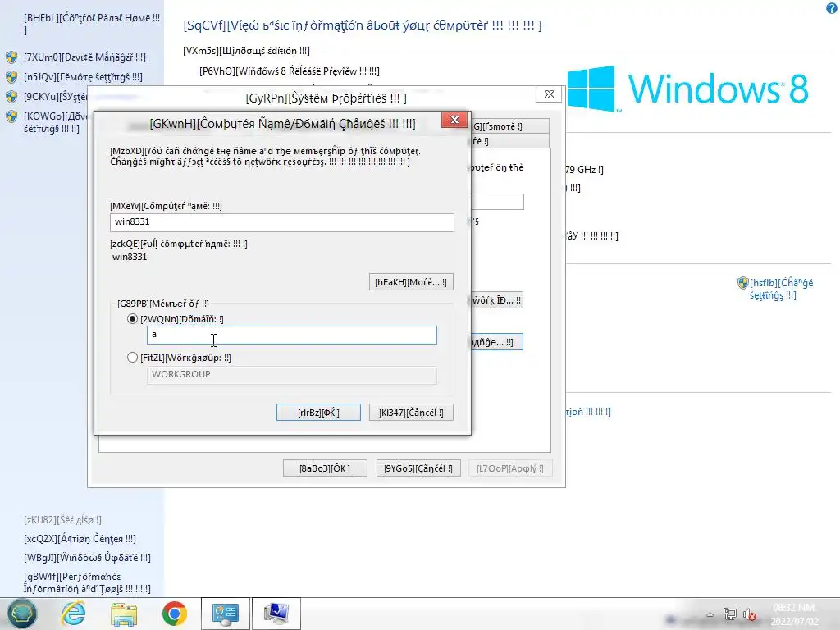Viewport: 840px width, 630px height.
Task: Click the Domain name input field
Action: point(292,335)
